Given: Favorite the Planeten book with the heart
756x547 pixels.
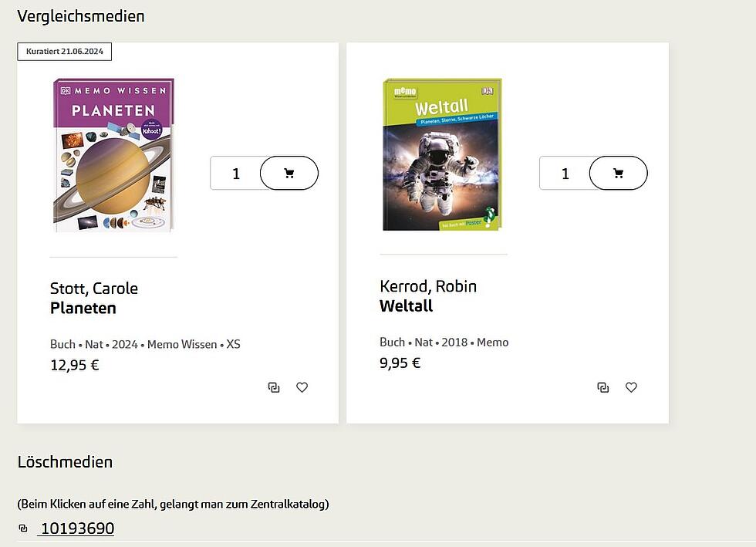Looking at the screenshot, I should pyautogui.click(x=302, y=387).
